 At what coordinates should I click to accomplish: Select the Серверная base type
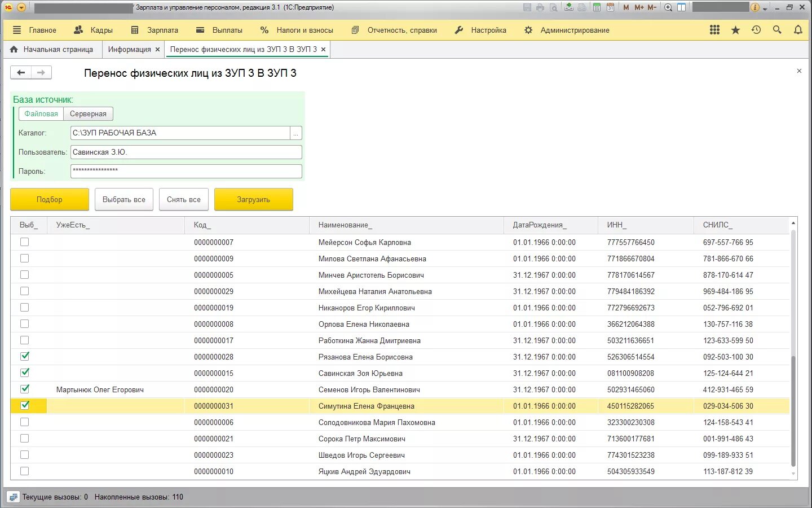point(88,113)
